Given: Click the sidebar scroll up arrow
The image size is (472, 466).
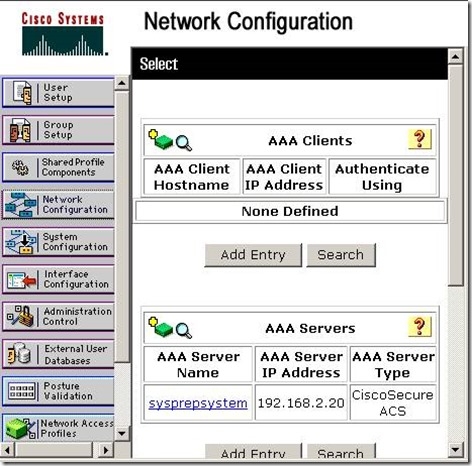Looking at the screenshot, I should point(122,83).
